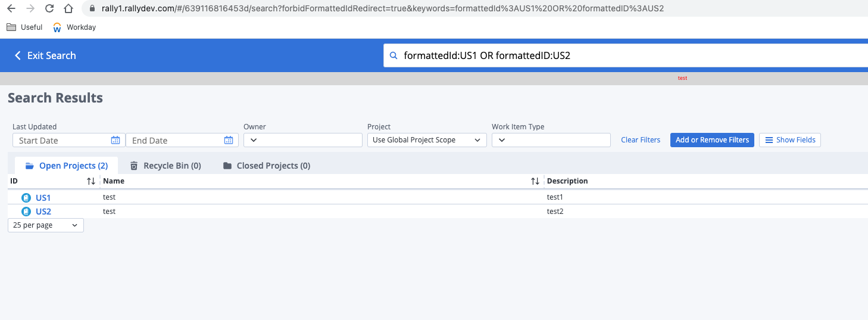This screenshot has height=320, width=868.
Task: Click the End Date calendar icon
Action: (229, 140)
